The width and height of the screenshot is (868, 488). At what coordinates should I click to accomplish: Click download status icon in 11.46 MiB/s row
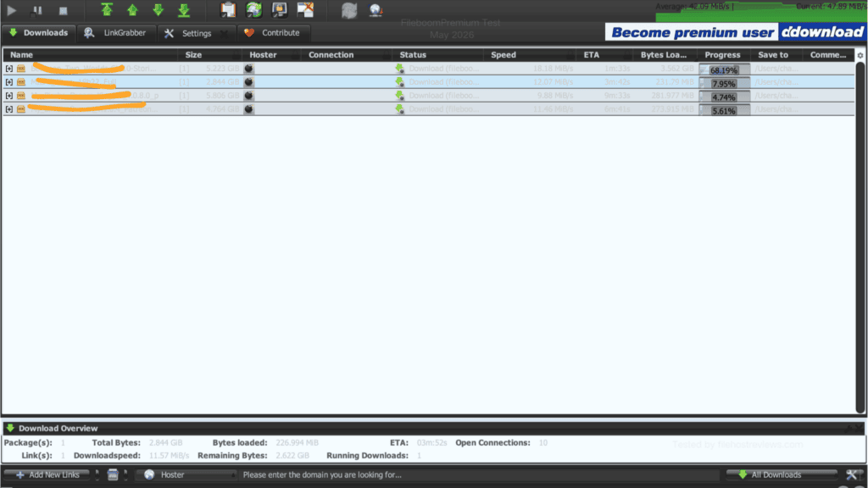coord(400,109)
